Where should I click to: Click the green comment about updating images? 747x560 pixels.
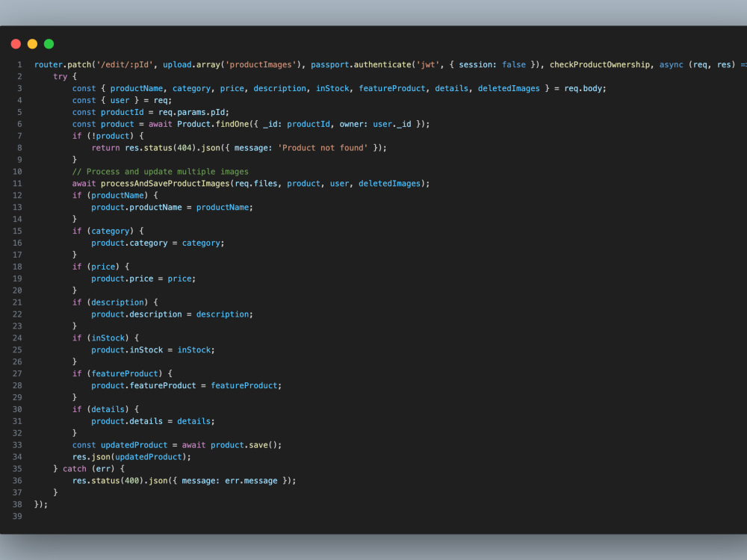(x=161, y=171)
